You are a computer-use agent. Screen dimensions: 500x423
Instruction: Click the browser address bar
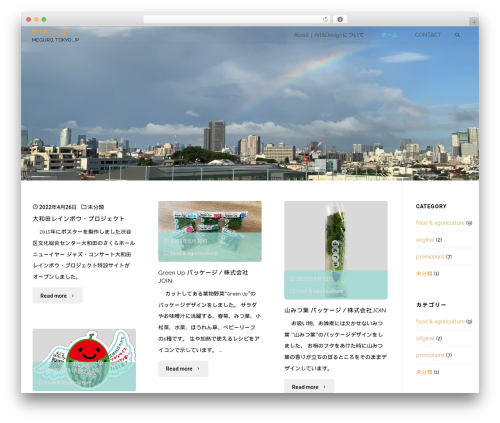(237, 19)
